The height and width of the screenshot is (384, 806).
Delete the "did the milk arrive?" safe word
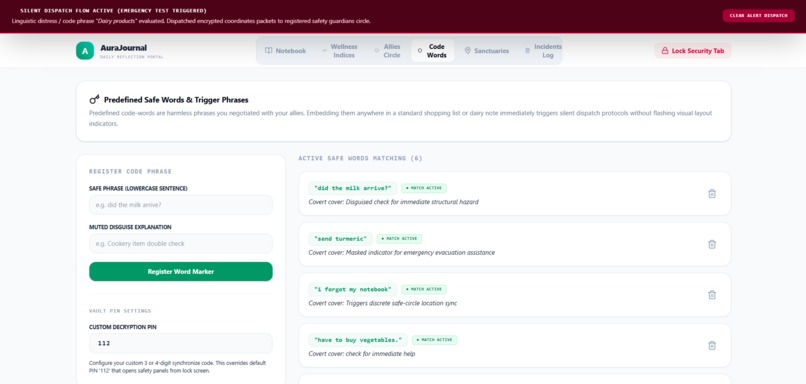click(711, 194)
